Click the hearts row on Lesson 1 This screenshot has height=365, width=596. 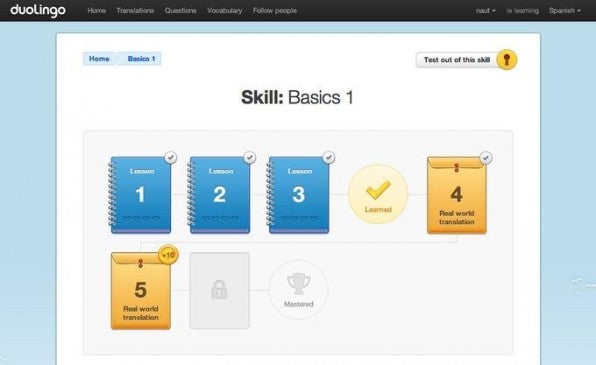(141, 219)
